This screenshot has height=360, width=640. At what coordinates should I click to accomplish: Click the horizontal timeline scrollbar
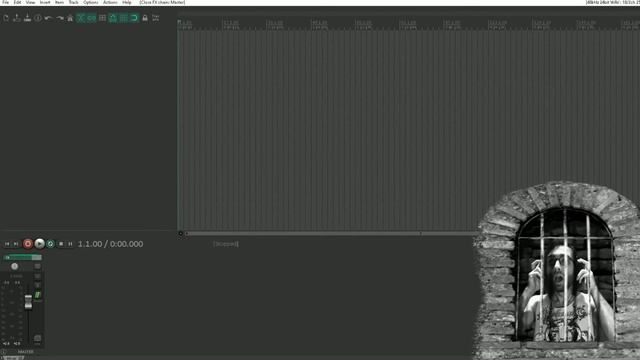pos(331,234)
